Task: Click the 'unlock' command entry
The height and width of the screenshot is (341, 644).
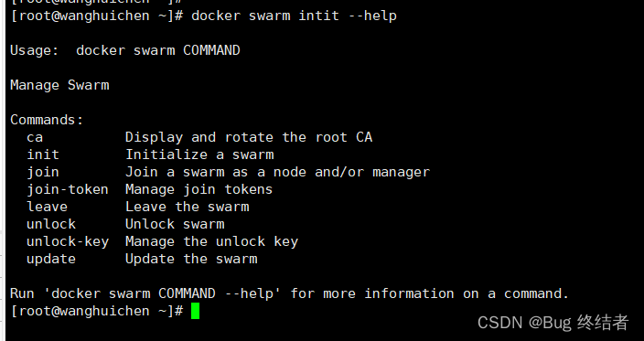Action: (x=51, y=224)
